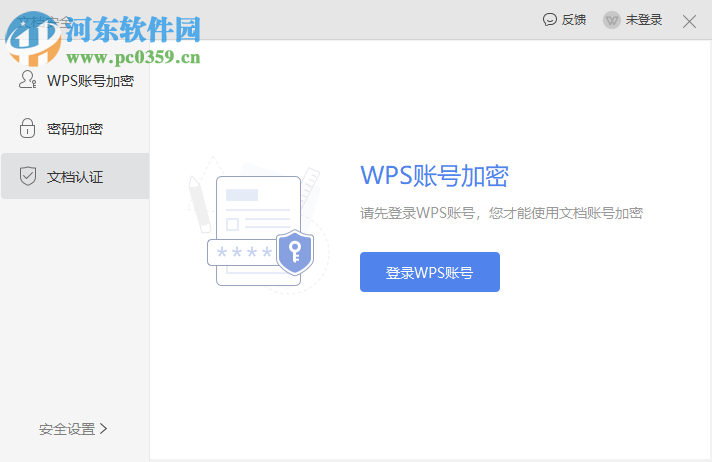
Task: Click the grey WPS avatar icon
Action: pyautogui.click(x=612, y=20)
